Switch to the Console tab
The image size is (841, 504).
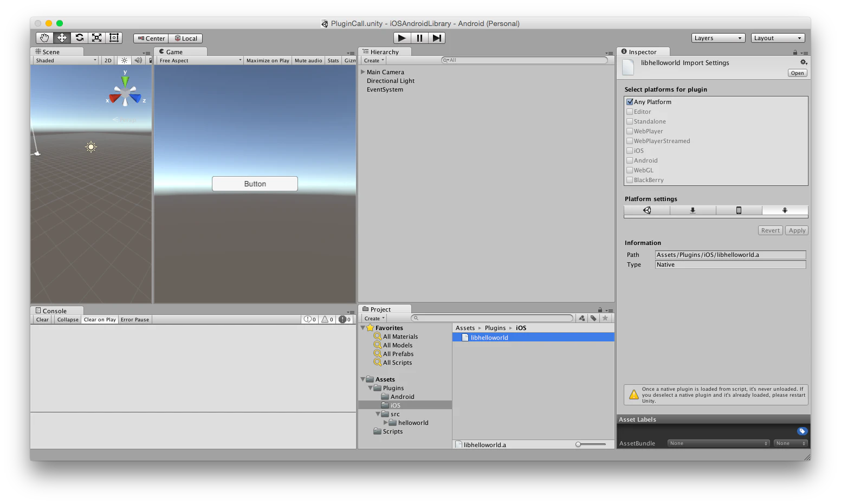pyautogui.click(x=57, y=311)
